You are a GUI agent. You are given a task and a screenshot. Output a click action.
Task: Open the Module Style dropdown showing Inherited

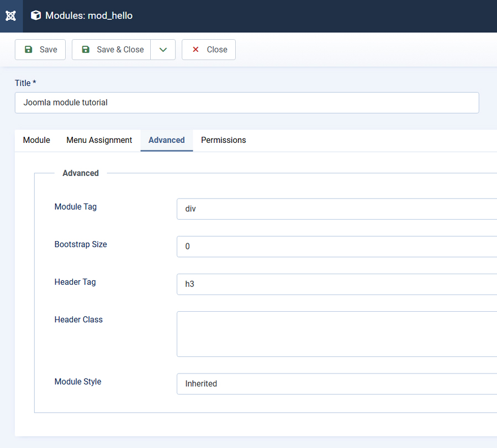click(337, 383)
